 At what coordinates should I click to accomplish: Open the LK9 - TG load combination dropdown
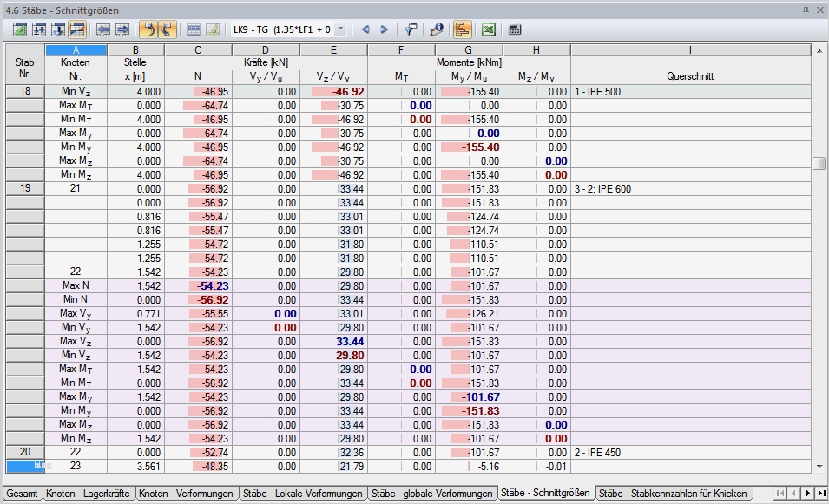click(x=340, y=29)
